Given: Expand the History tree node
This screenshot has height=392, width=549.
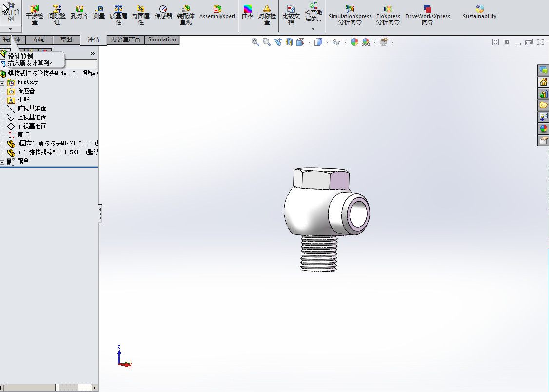Looking at the screenshot, I should pyautogui.click(x=2, y=83).
